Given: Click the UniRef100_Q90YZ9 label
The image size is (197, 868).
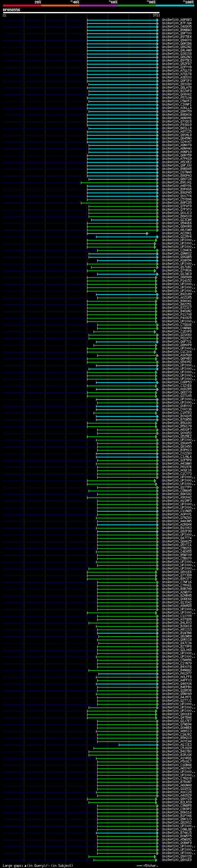Looking at the screenshot, I should pos(176,799).
